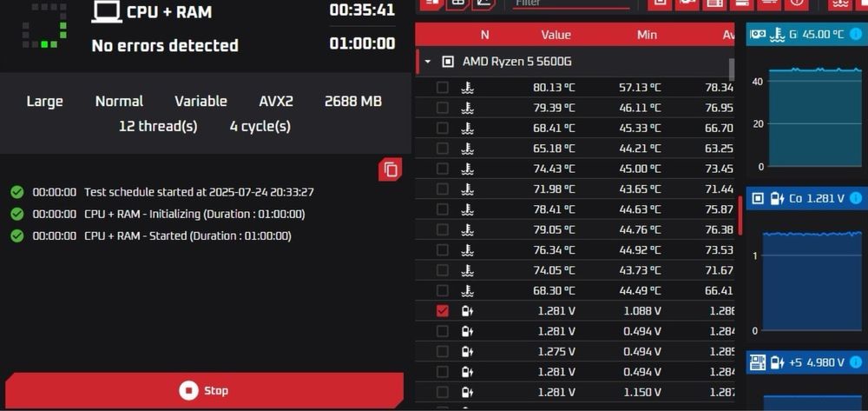Screen dimensions: 868x411
Task: Click the 12 thread(s) label
Action: [158, 126]
